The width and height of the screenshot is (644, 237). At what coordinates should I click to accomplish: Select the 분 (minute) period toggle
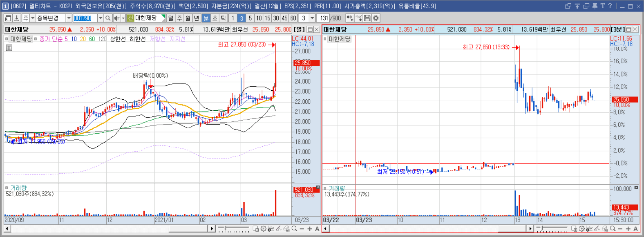[x=206, y=18]
